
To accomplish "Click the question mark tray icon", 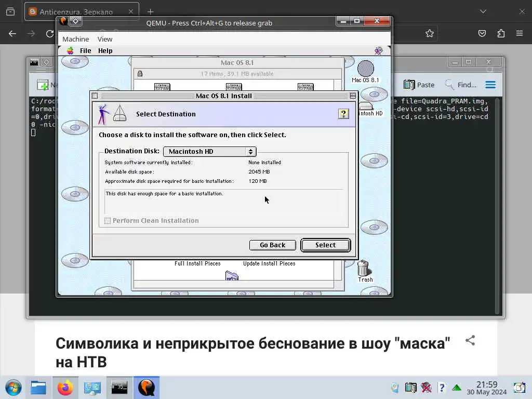I will (x=442, y=388).
